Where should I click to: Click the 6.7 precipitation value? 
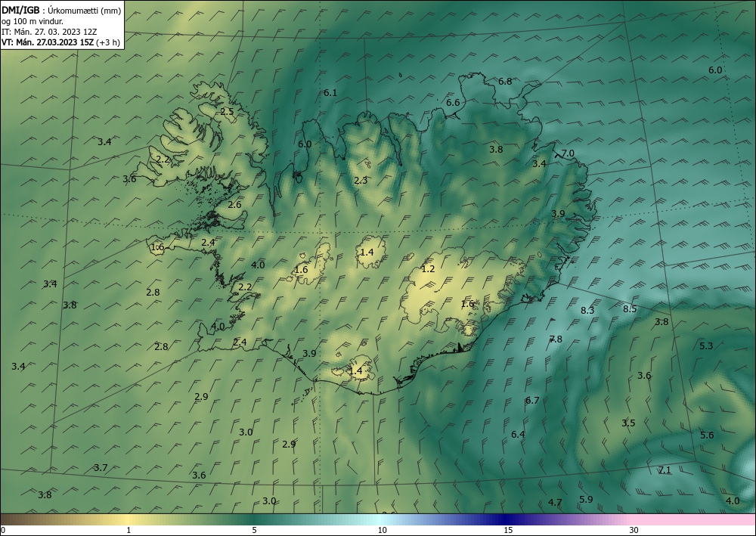click(532, 400)
